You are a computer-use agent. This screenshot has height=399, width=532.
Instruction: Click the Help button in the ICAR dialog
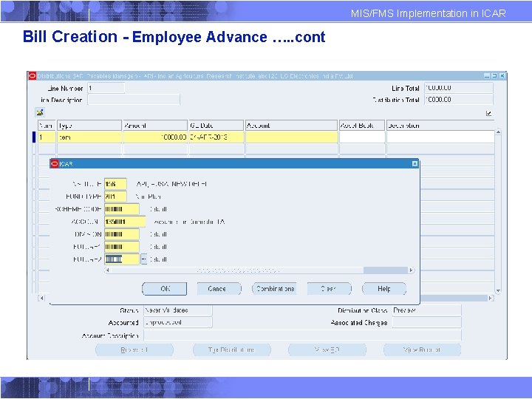coord(384,289)
